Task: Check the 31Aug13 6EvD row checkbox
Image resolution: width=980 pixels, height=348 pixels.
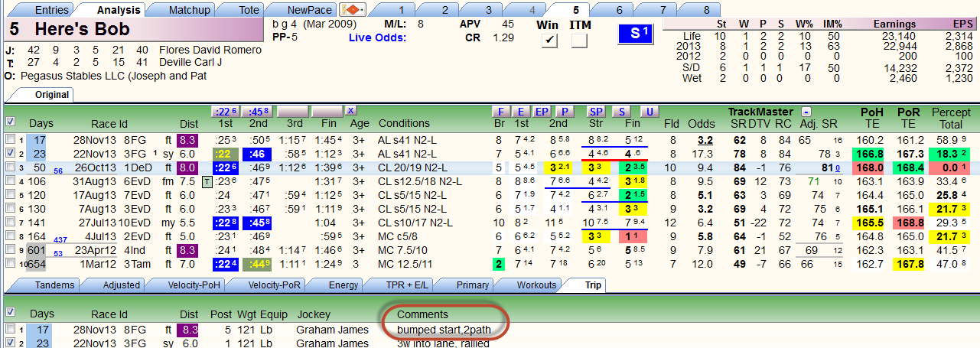Action: point(9,181)
